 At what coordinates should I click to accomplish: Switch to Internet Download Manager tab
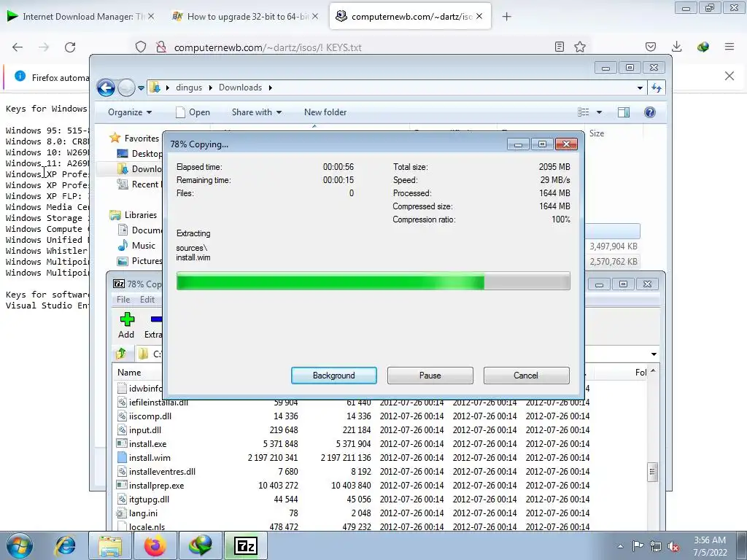point(79,17)
